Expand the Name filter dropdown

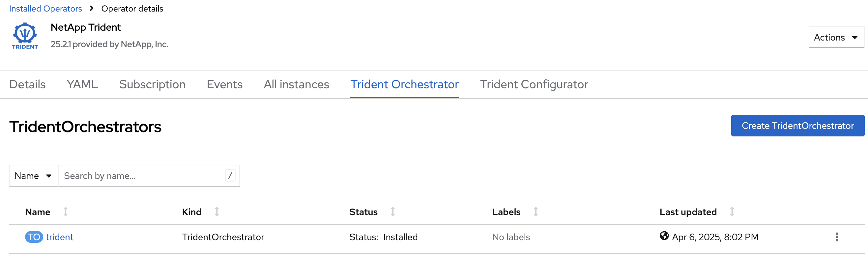34,176
